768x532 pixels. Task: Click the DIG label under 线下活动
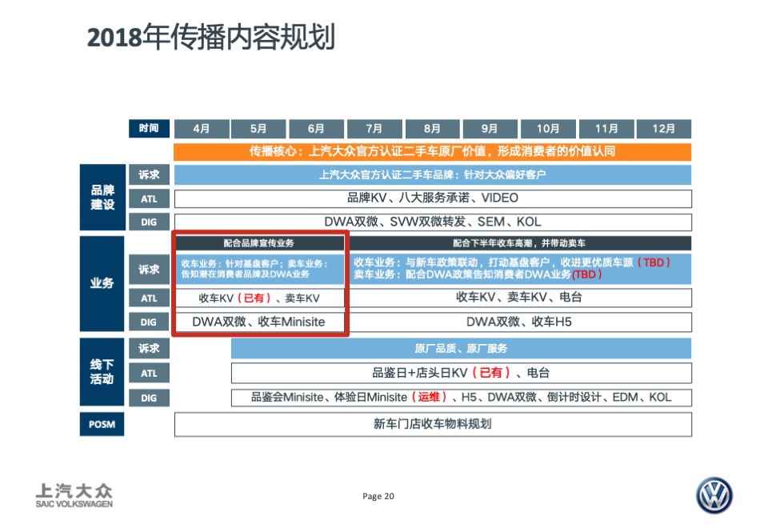149,398
